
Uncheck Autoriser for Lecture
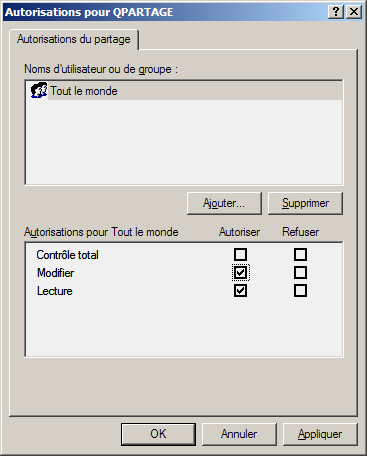pyautogui.click(x=240, y=291)
